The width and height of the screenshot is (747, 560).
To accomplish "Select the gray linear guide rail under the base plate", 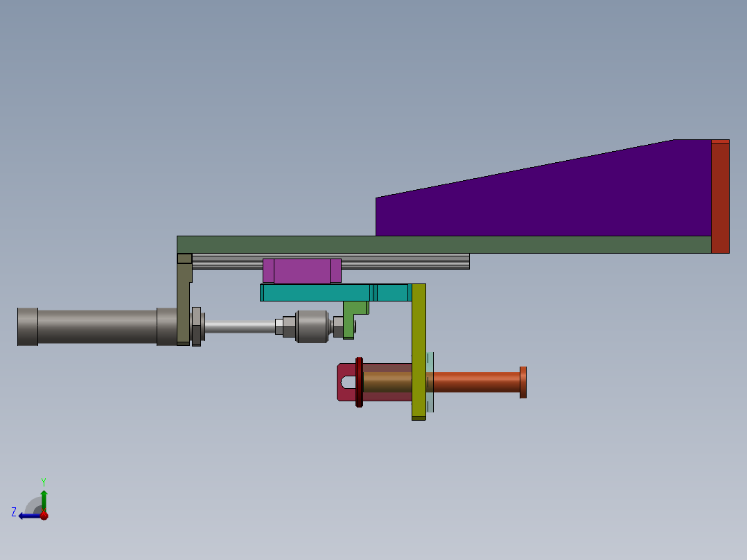I will pyautogui.click(x=405, y=262).
